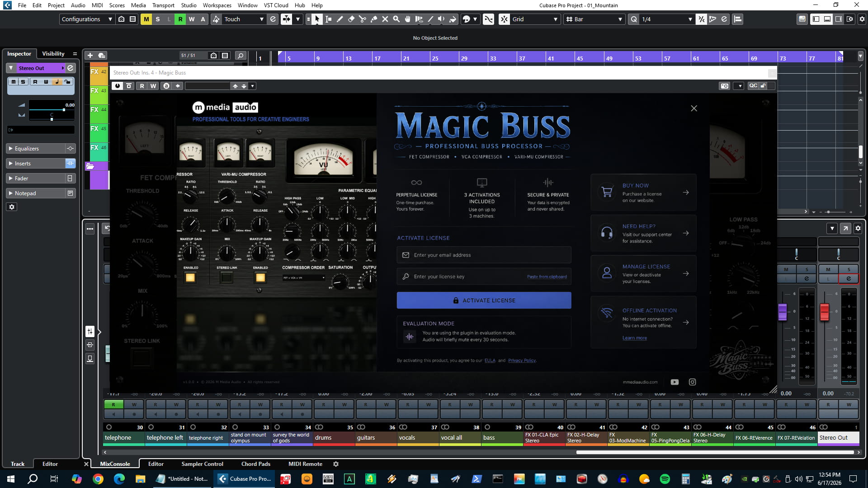Select the Zoom magnifier tool
Viewport: 868px width, 488px height.
click(x=396, y=19)
